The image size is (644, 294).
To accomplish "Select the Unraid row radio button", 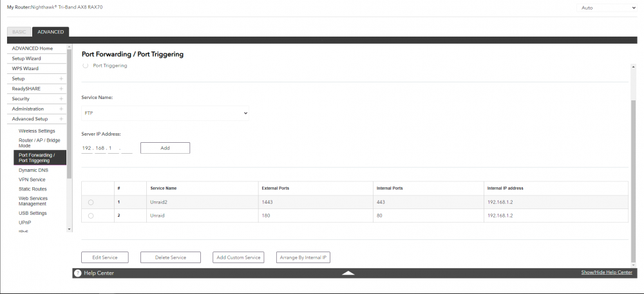I will [x=91, y=216].
